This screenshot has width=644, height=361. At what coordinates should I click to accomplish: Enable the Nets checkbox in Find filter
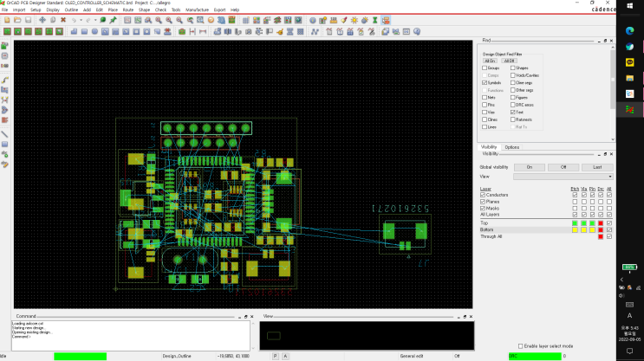coord(484,97)
